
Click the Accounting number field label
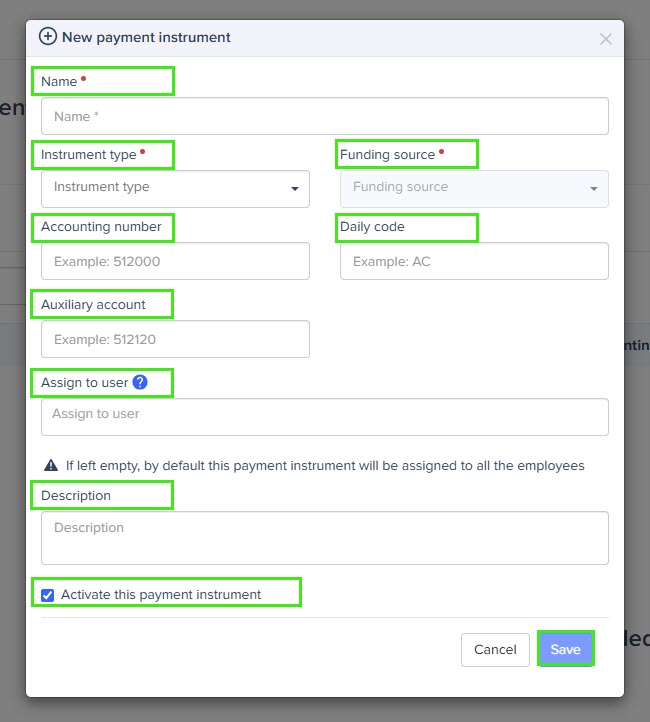click(101, 227)
